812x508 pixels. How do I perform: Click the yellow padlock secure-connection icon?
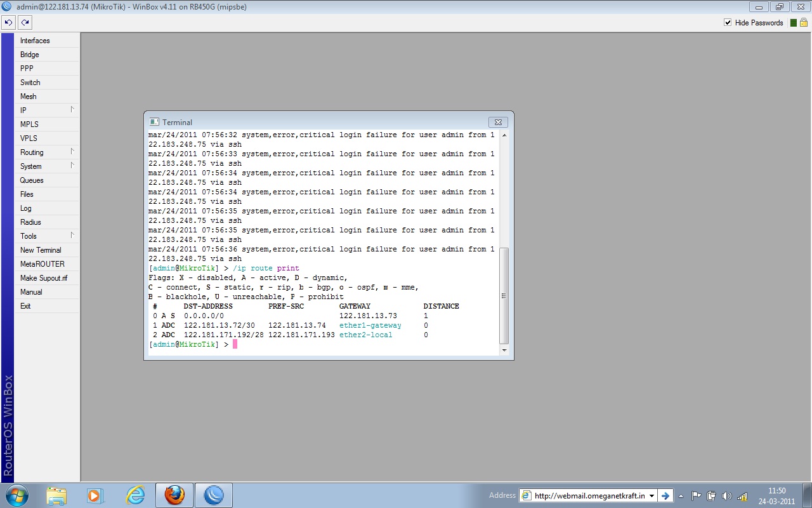[x=803, y=22]
